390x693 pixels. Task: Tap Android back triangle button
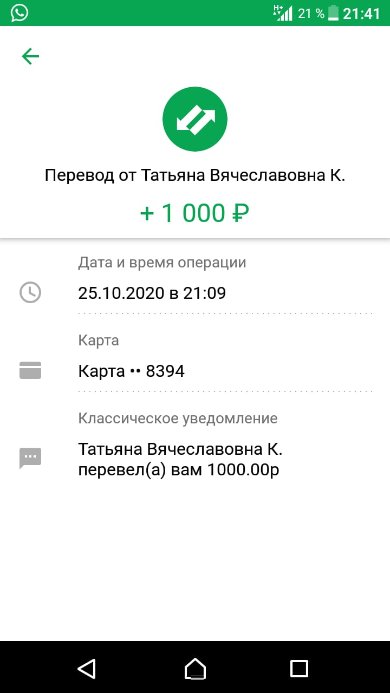87,667
